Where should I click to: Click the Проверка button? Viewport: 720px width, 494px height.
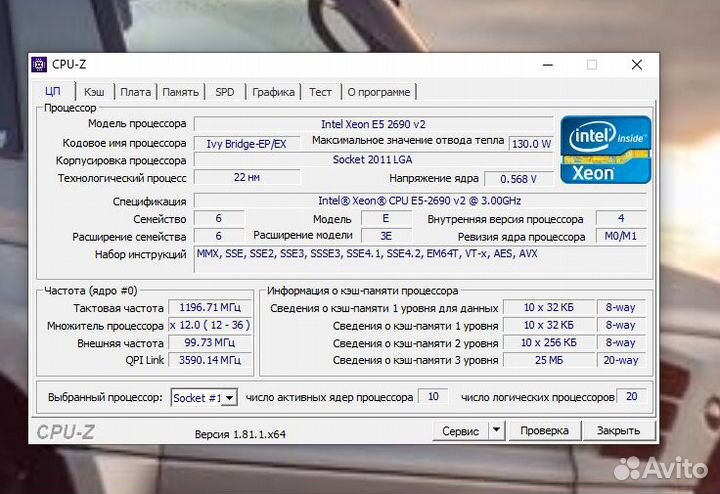coord(544,431)
